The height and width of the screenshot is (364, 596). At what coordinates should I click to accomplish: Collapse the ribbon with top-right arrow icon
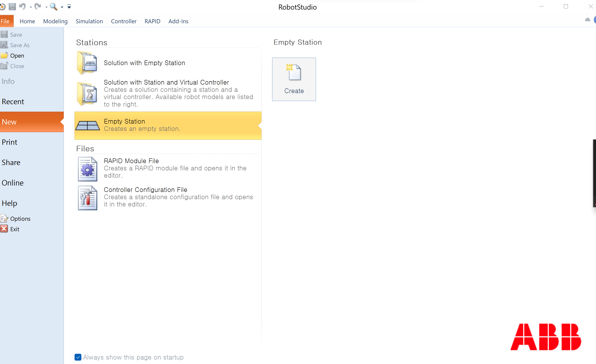(587, 20)
